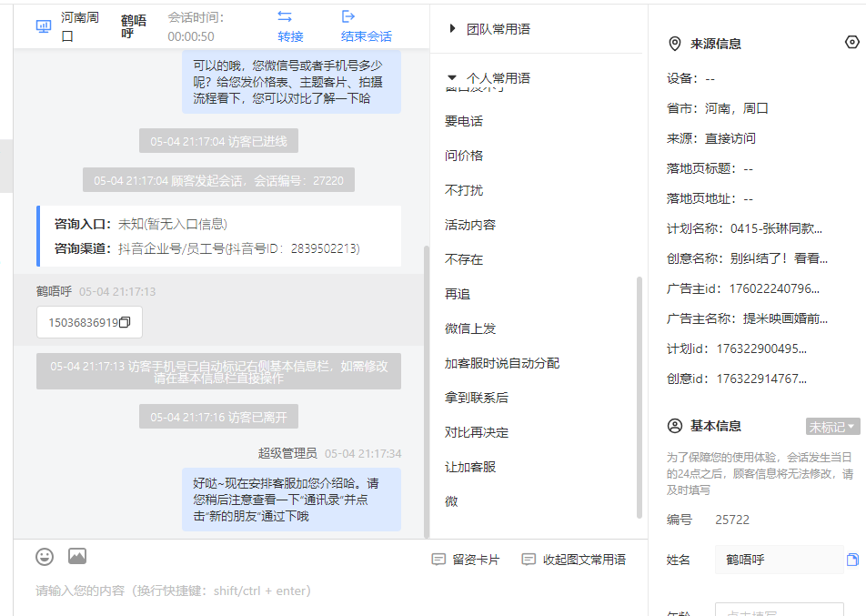Viewport: 866px width, 616px height.
Task: Expand 团队常用语 section
Action: coord(452,29)
